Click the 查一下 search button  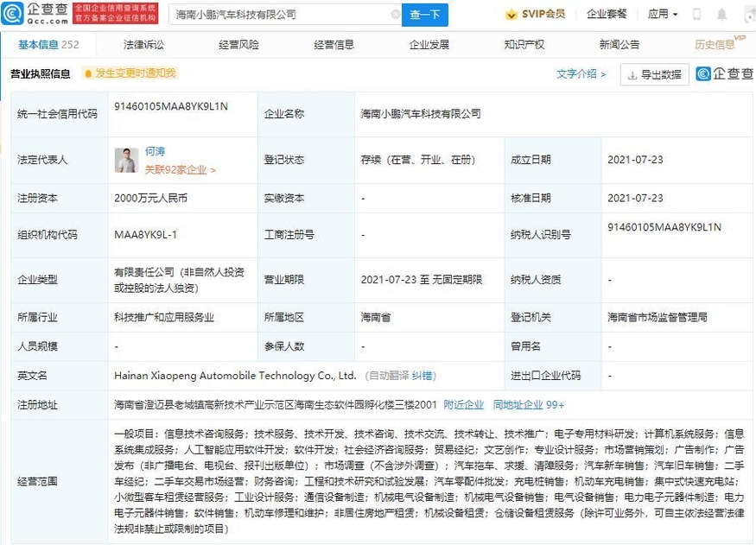[425, 15]
